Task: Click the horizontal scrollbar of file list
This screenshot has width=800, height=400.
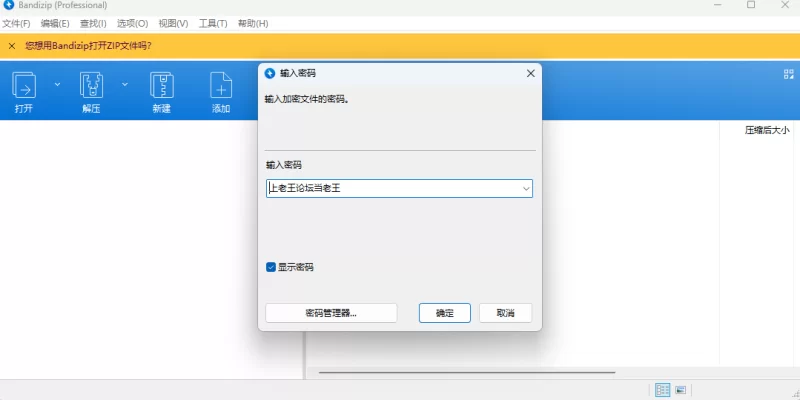Action: click(x=467, y=372)
